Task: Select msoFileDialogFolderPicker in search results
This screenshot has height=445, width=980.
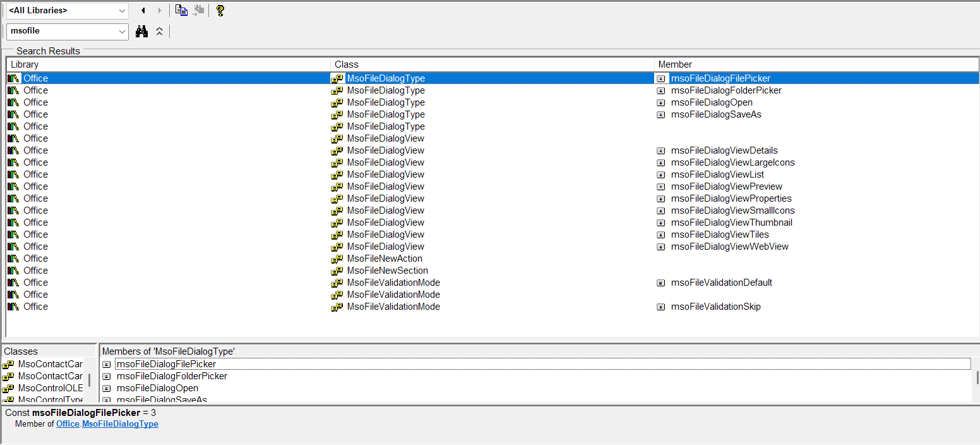Action: [x=726, y=90]
